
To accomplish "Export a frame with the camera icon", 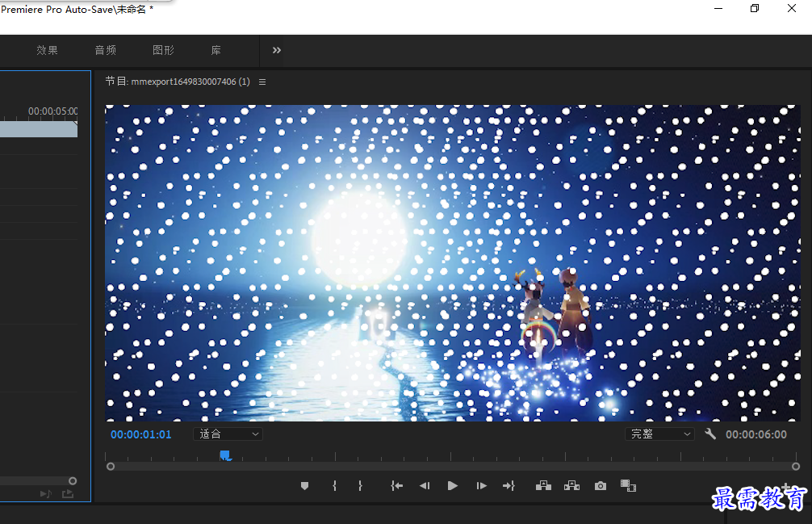I will (x=601, y=486).
